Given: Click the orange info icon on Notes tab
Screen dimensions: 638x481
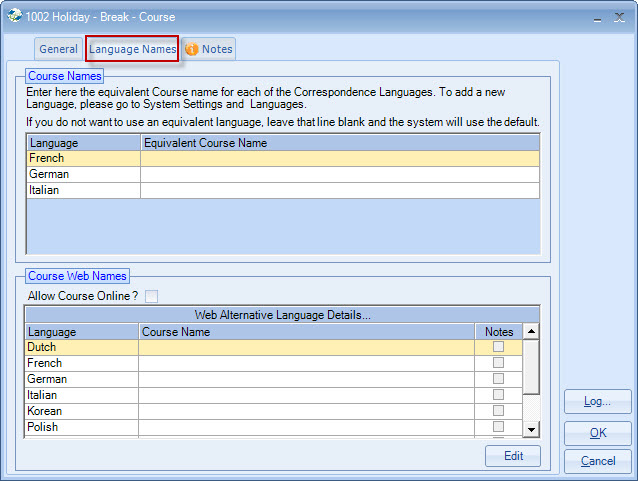Looking at the screenshot, I should (192, 49).
